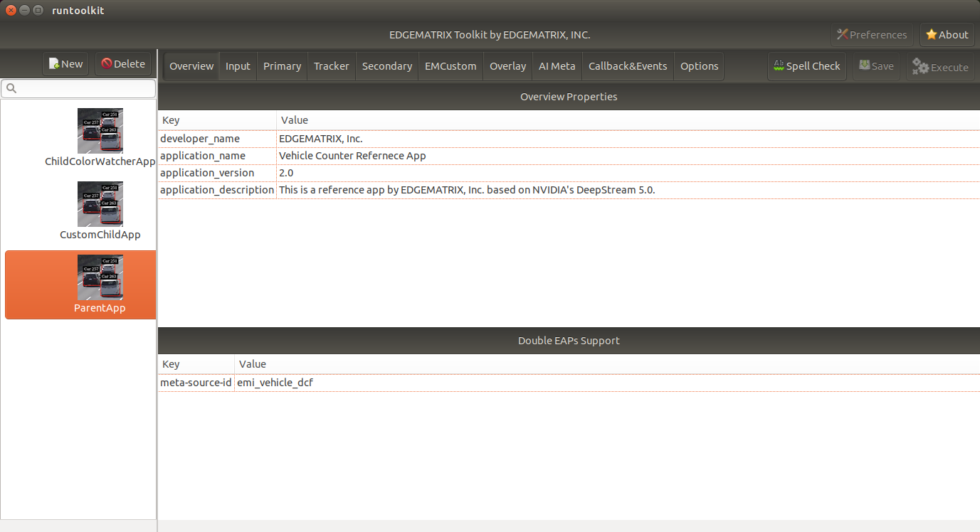This screenshot has width=980, height=532.
Task: Click the Value column header in Overview Properties
Action: coord(628,120)
